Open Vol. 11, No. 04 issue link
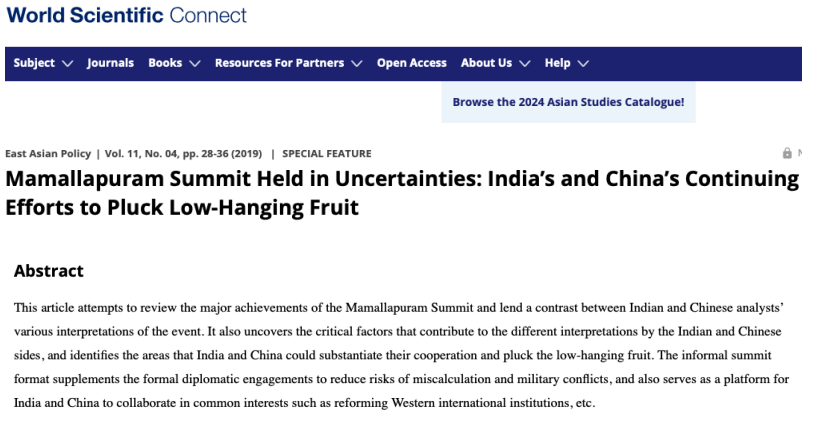The width and height of the screenshot is (825, 447). tap(141, 154)
